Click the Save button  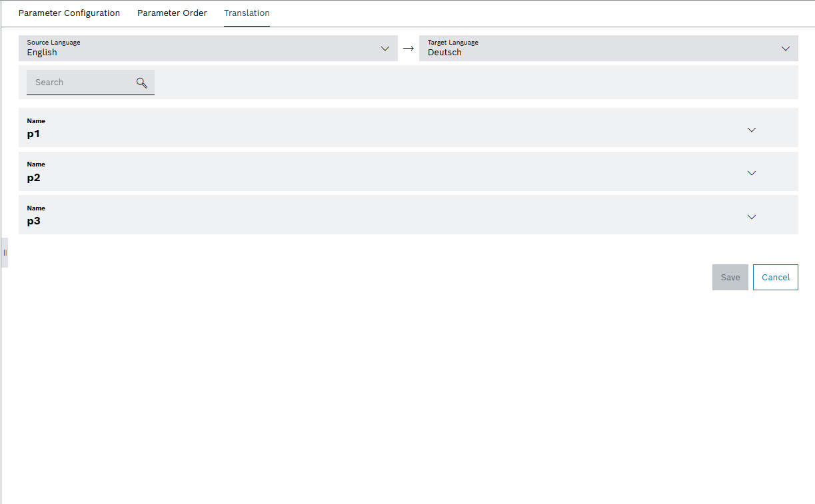coord(730,277)
